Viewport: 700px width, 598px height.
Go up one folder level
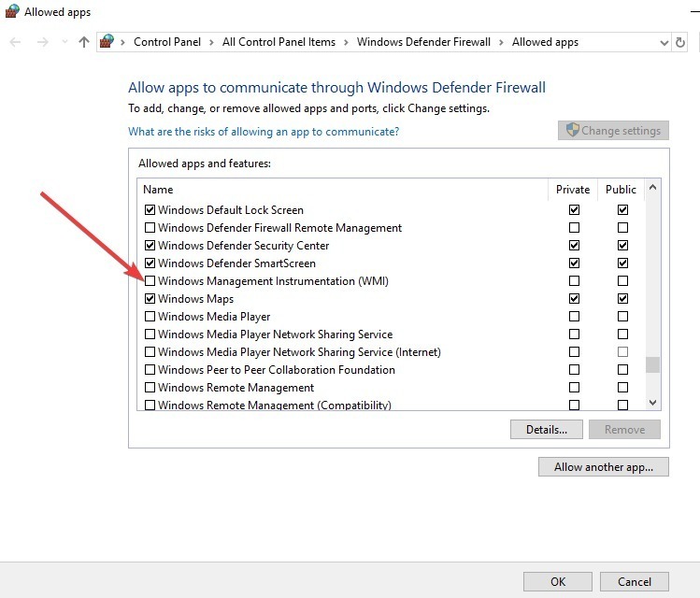pyautogui.click(x=83, y=42)
